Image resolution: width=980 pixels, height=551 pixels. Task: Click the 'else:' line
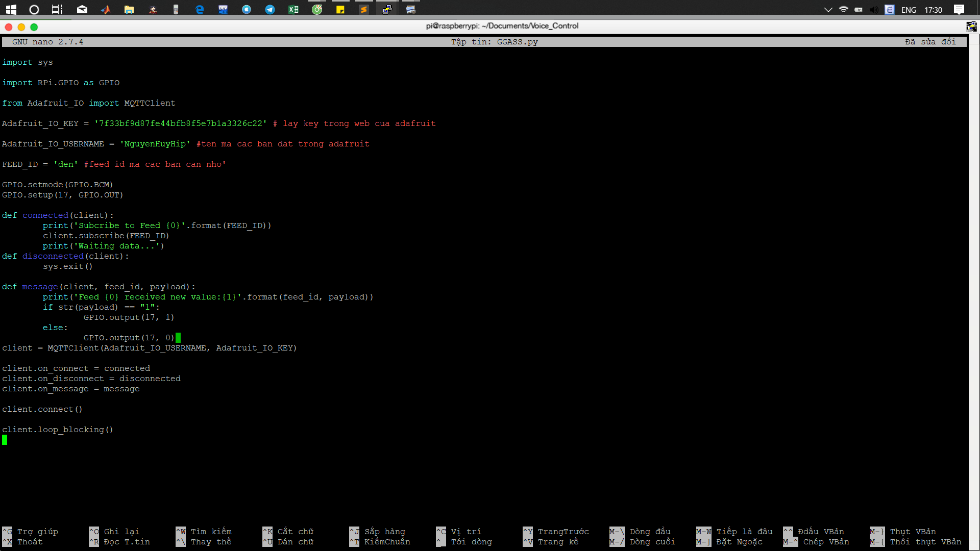[56, 328]
